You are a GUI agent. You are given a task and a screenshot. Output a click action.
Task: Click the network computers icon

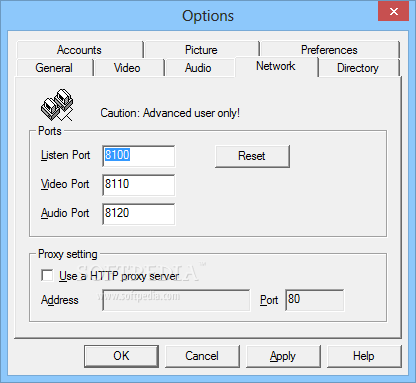click(x=57, y=105)
